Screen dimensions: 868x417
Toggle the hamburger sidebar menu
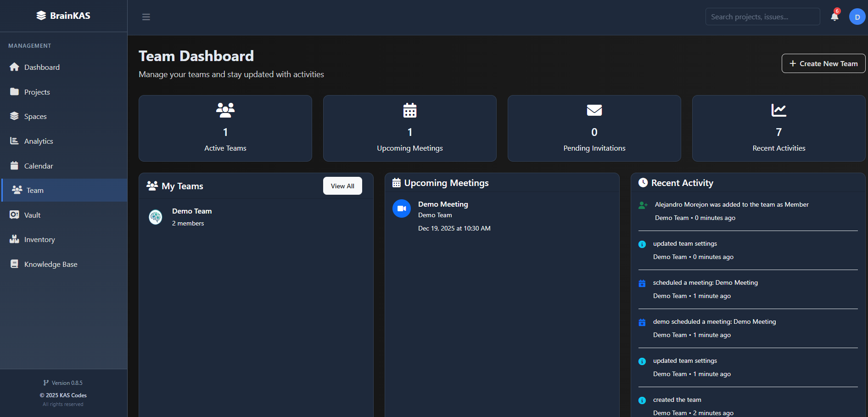point(146,17)
